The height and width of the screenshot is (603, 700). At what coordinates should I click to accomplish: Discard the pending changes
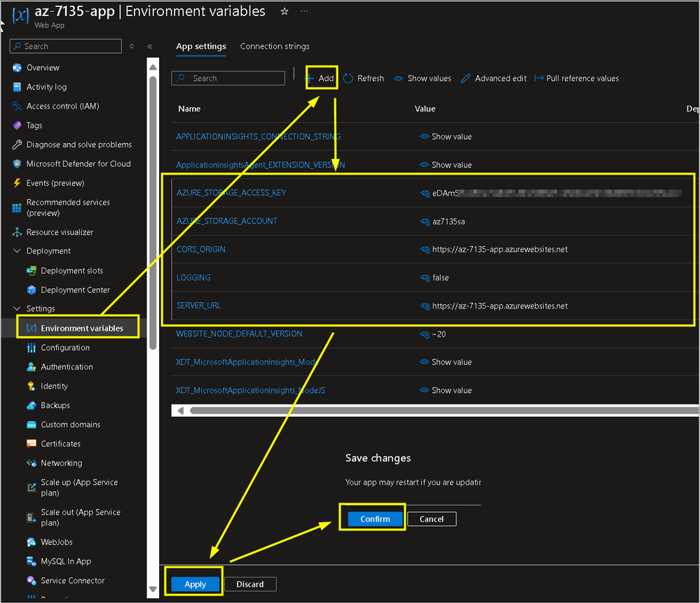(250, 584)
